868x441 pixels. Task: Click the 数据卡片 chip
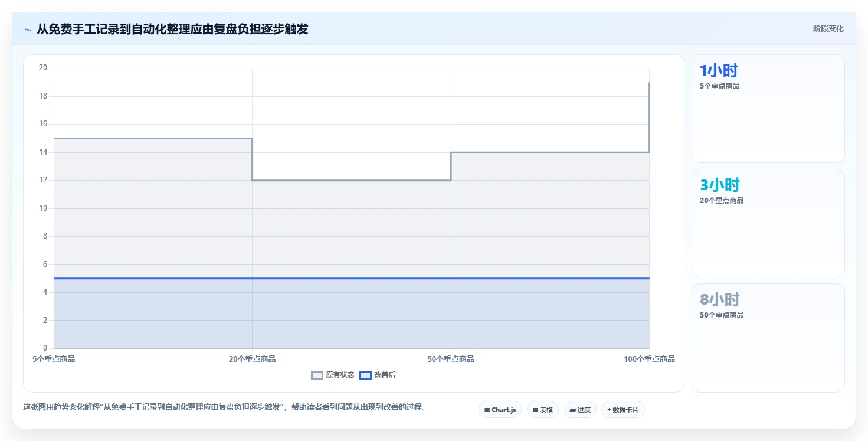[623, 409]
